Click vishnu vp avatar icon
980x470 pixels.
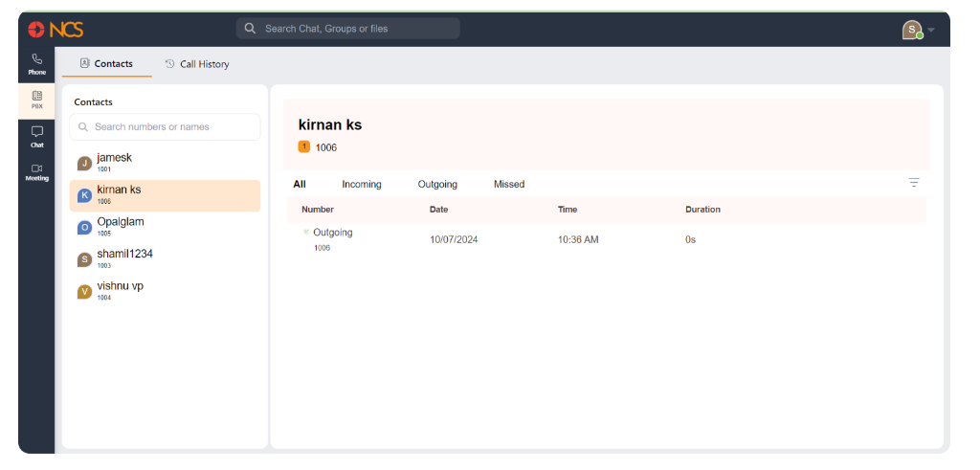coord(84,291)
